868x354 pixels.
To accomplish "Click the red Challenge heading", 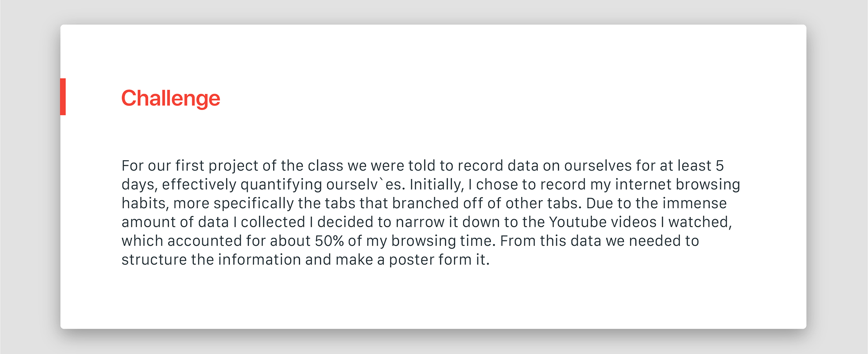I will tap(170, 98).
